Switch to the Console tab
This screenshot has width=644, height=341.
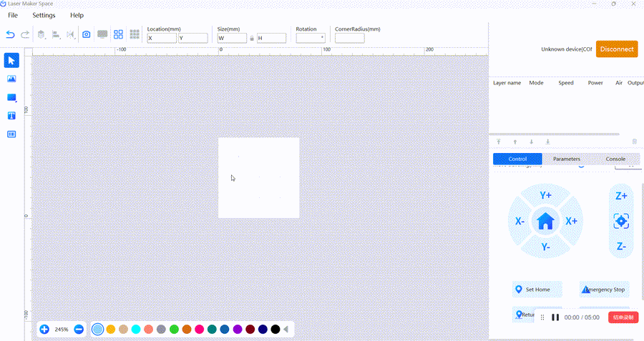pyautogui.click(x=615, y=159)
